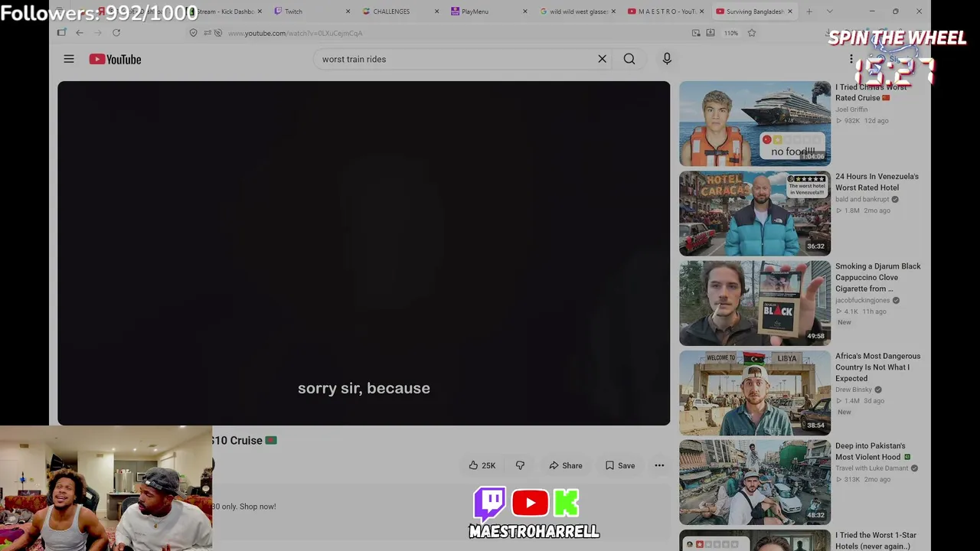Image resolution: width=980 pixels, height=551 pixels.
Task: Open the site shield tracking-protection icon
Action: click(x=193, y=33)
